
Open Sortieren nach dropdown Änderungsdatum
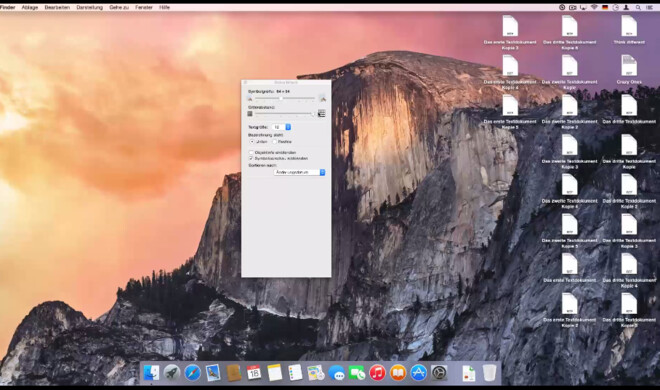tap(300, 172)
